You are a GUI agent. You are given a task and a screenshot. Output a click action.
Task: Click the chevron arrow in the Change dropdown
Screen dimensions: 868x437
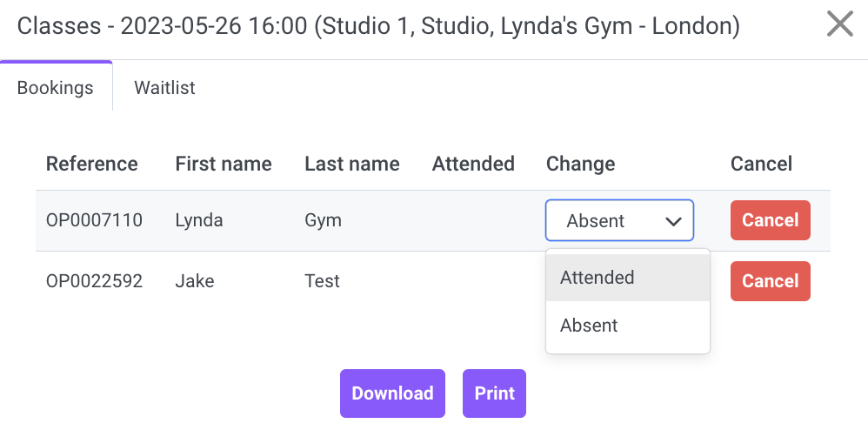point(673,221)
